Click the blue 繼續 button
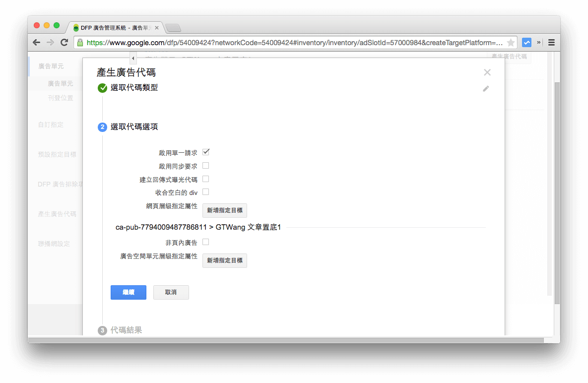The image size is (588, 383). (x=128, y=292)
